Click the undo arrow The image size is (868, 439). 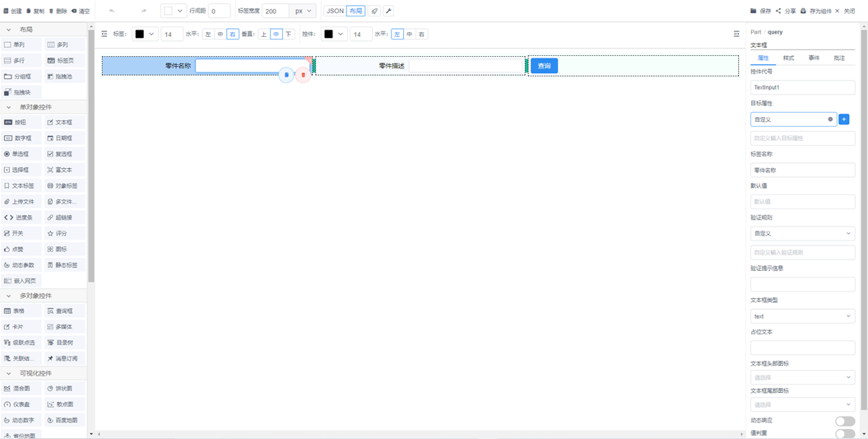click(x=112, y=11)
